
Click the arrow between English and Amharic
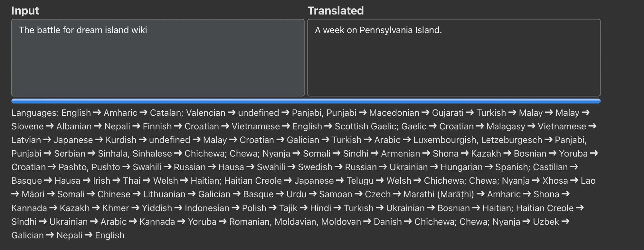96,113
